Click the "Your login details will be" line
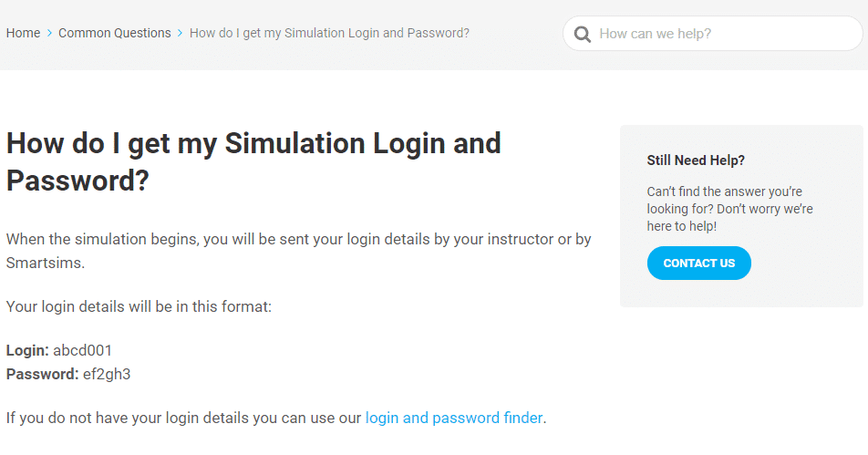This screenshot has height=455, width=868. point(139,306)
